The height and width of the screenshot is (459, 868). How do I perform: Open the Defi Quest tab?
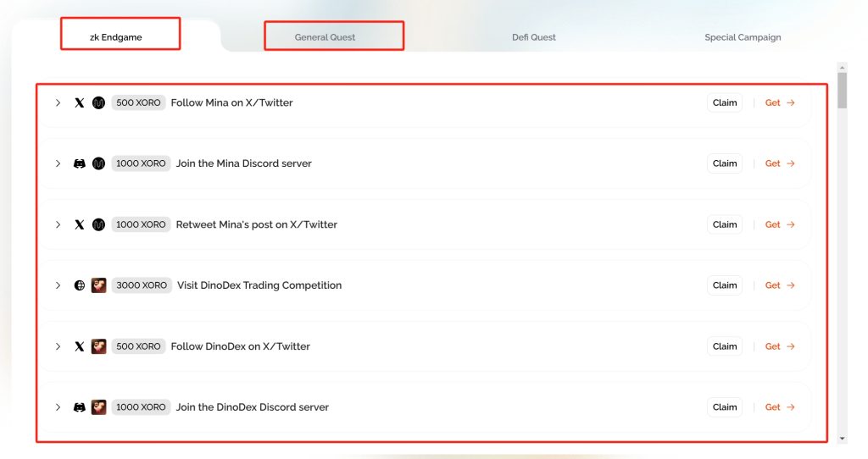point(534,37)
